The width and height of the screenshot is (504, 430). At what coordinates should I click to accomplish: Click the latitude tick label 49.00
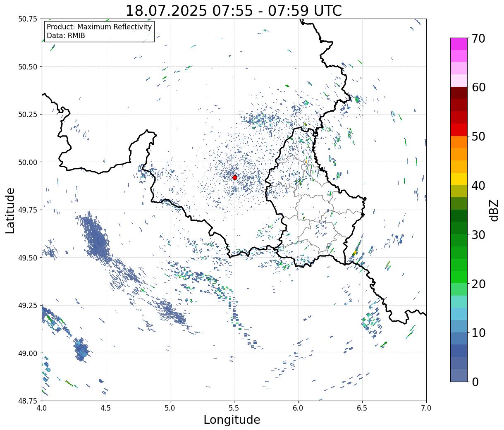click(28, 353)
